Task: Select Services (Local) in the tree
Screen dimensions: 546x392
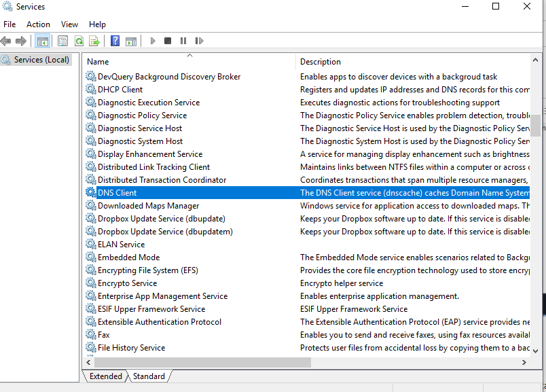Action: 41,60
